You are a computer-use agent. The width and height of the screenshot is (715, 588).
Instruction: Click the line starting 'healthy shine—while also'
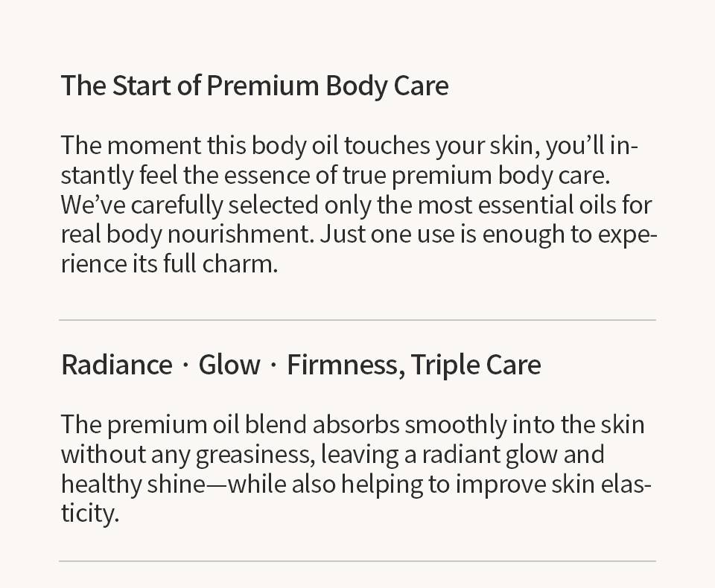click(356, 485)
